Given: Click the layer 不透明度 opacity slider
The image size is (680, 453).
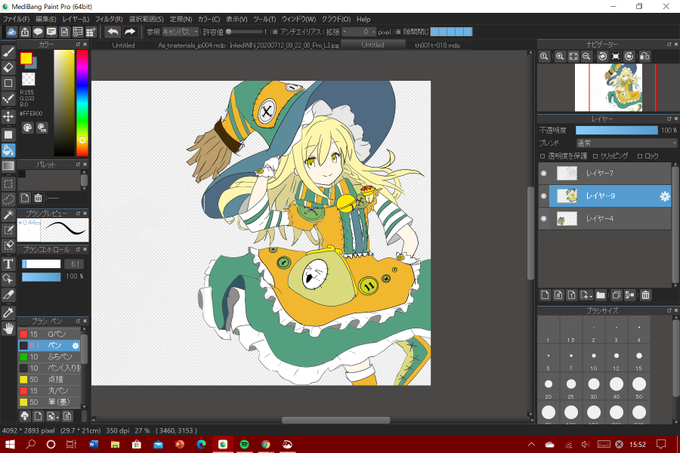Looking at the screenshot, I should pyautogui.click(x=617, y=130).
